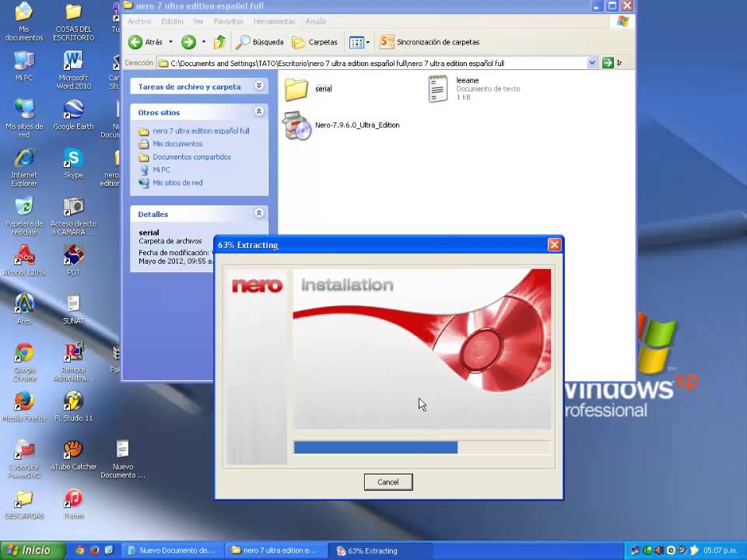
Task: Open the Nero-7.9.6.0_Ultra_Edition installer icon
Action: pyautogui.click(x=296, y=125)
